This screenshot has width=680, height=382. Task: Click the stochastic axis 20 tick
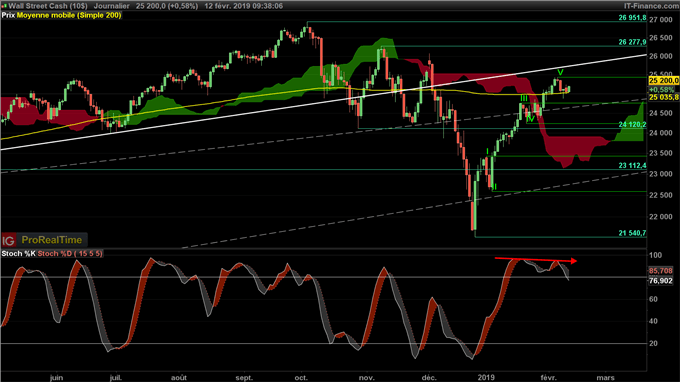[653, 343]
